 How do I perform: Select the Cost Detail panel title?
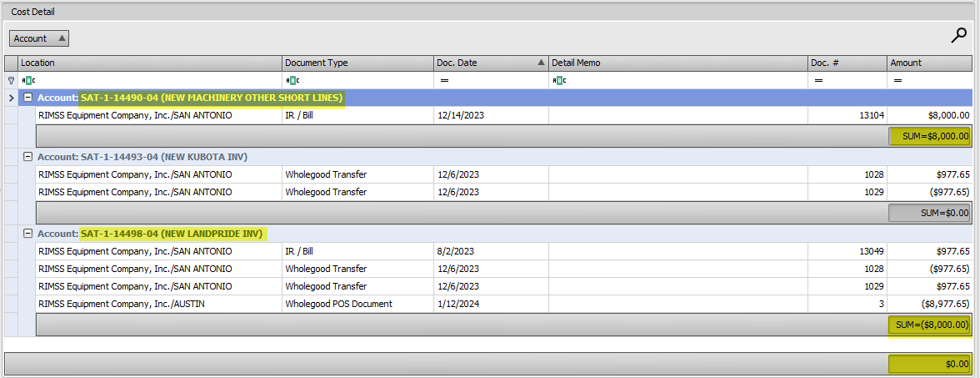pos(33,12)
